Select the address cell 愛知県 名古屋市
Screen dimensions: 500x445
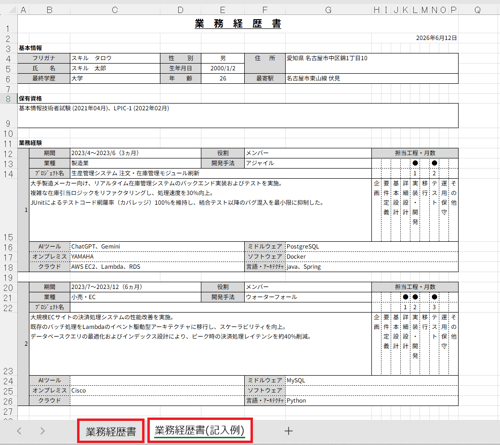coord(372,63)
